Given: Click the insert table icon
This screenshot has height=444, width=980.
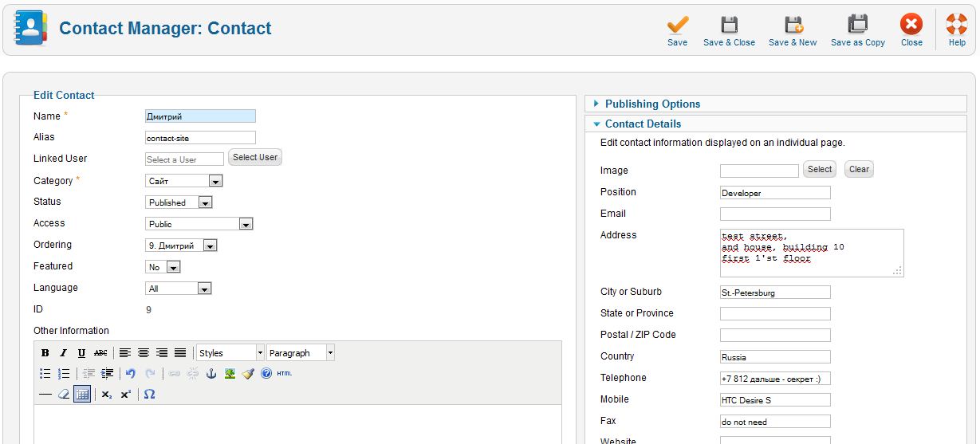Looking at the screenshot, I should click(82, 394).
